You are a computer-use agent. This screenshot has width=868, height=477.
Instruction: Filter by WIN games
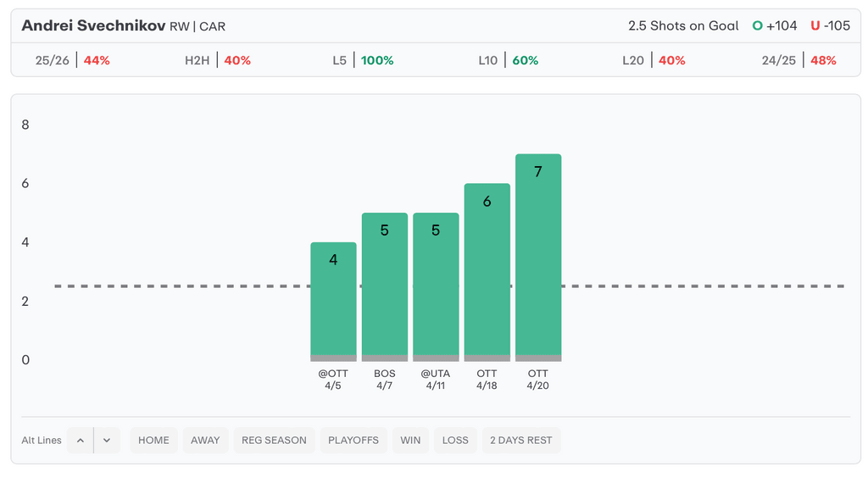[410, 441]
